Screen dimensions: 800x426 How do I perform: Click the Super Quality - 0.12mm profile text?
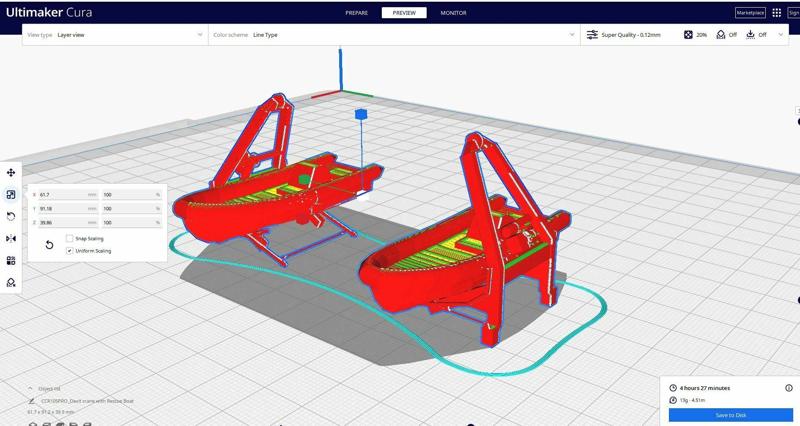pyautogui.click(x=631, y=35)
